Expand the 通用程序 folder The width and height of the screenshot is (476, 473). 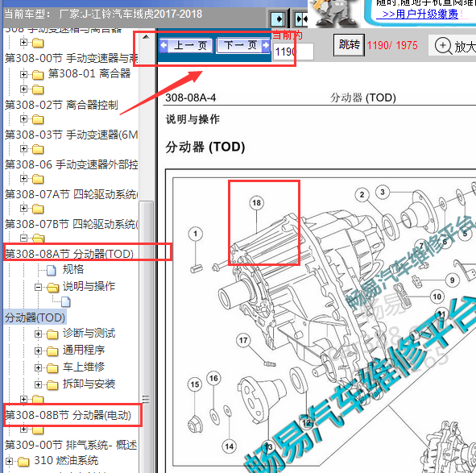pos(38,351)
